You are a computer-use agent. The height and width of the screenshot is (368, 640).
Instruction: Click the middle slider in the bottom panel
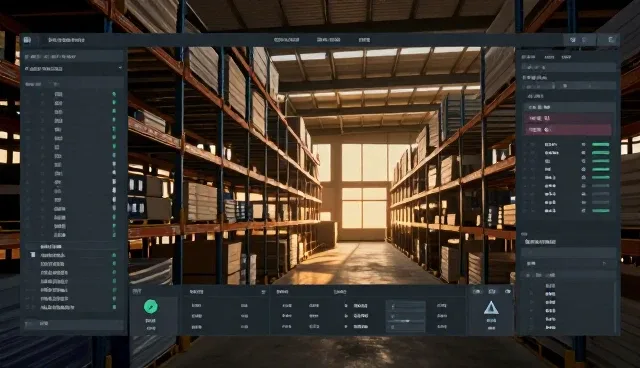click(x=406, y=316)
